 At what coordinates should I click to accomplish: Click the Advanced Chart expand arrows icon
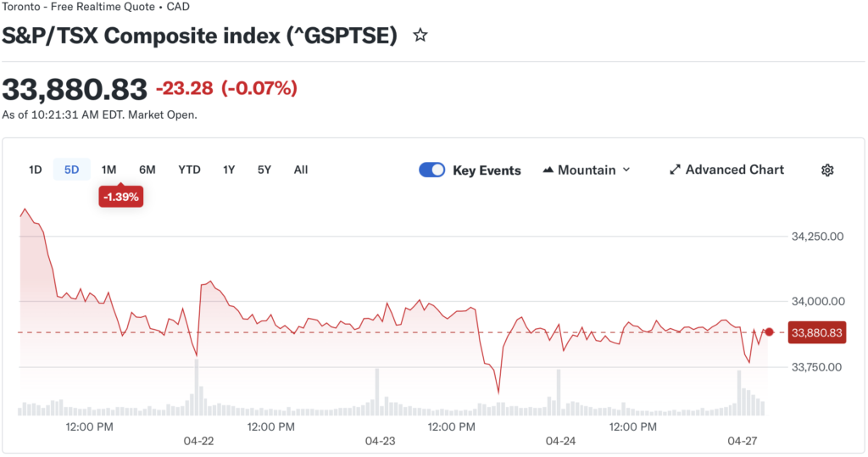675,170
